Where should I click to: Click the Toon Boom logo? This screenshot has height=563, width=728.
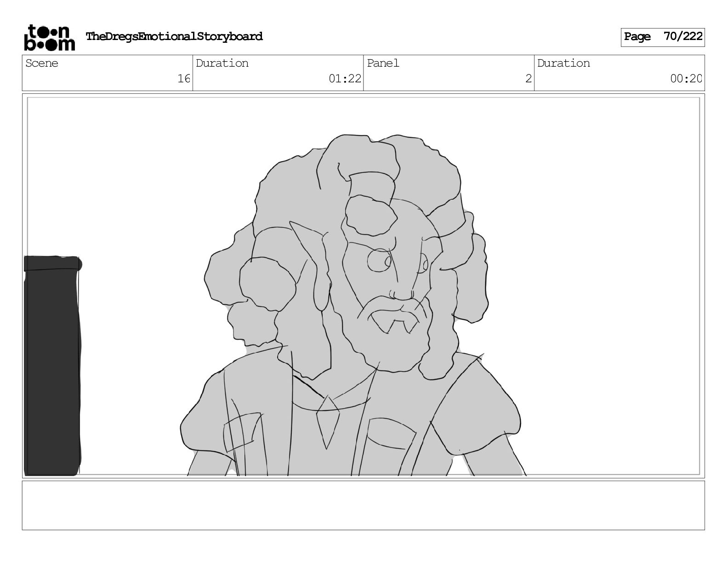[49, 37]
